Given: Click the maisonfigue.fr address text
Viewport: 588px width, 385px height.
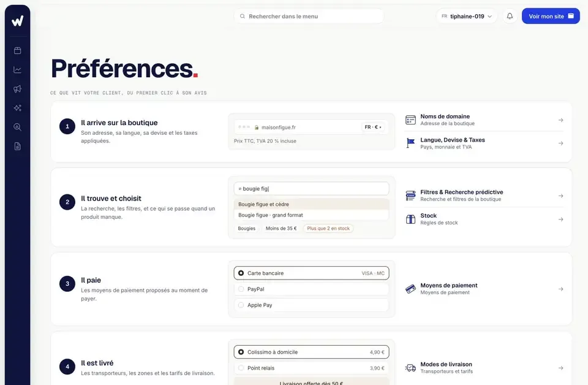Looking at the screenshot, I should coord(279,127).
